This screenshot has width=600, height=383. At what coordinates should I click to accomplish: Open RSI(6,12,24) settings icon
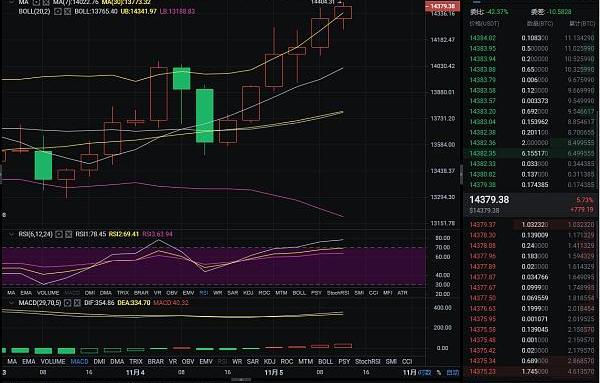[x=59, y=234]
